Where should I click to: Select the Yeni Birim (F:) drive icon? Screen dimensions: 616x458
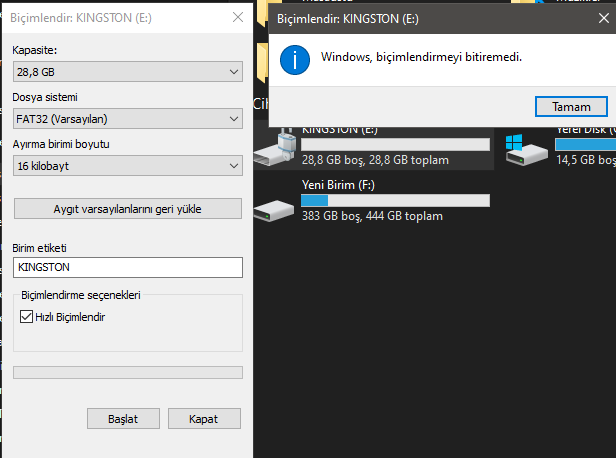click(x=274, y=211)
